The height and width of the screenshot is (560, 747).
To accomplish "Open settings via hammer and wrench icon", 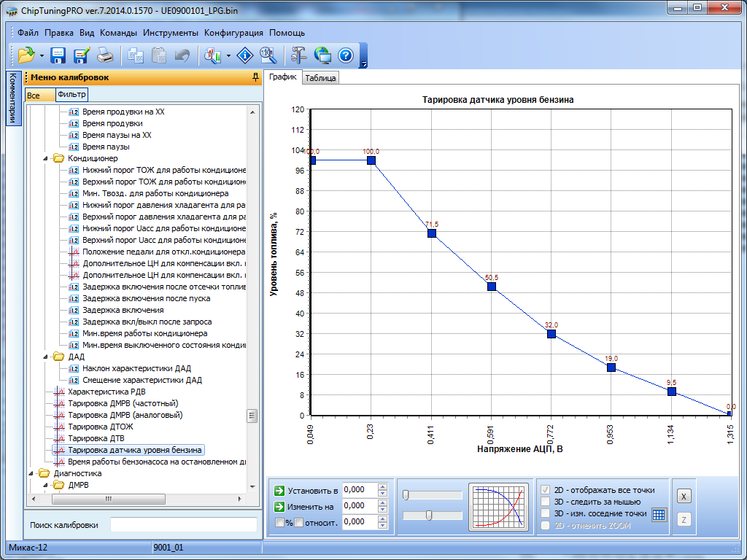I will 299,55.
